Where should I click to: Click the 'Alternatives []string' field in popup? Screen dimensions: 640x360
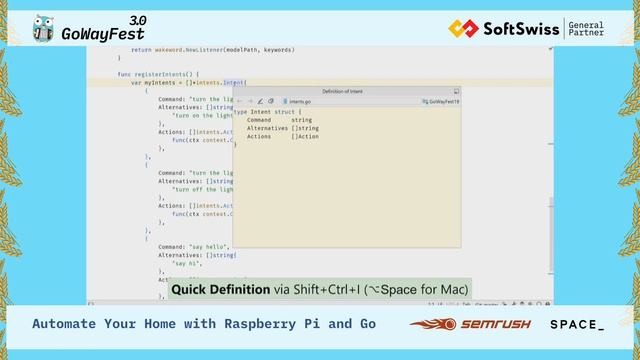[282, 128]
